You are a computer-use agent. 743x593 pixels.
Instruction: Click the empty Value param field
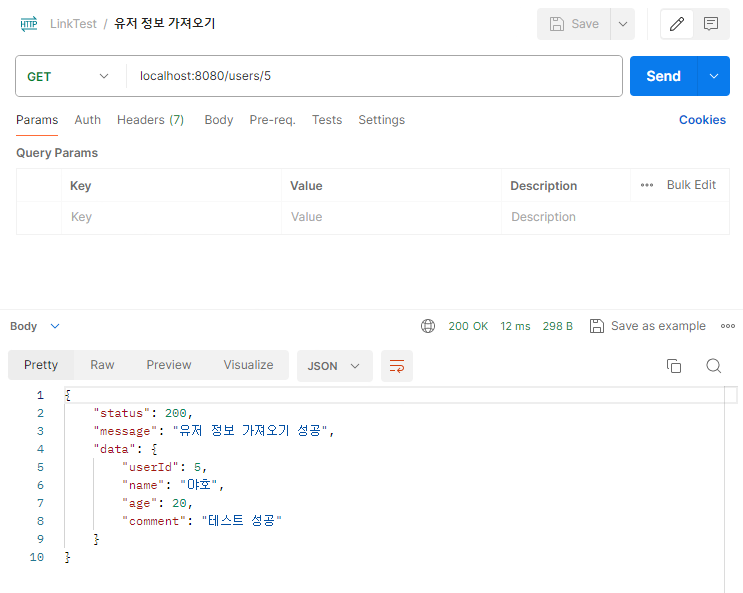[391, 217]
